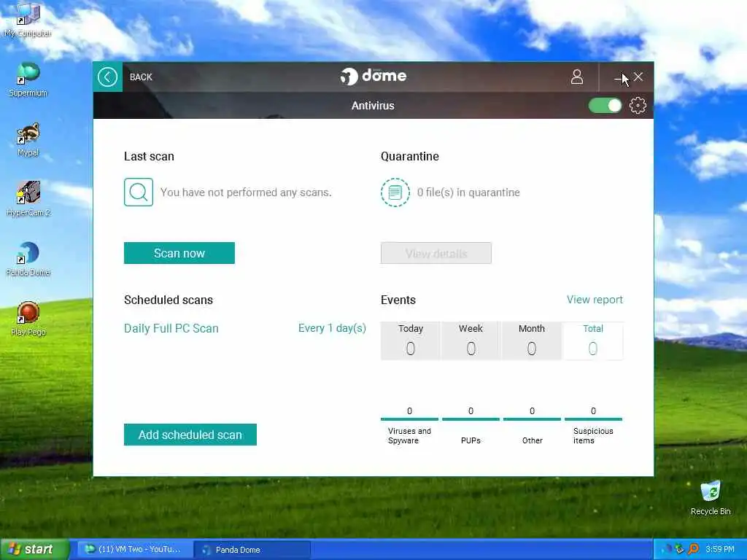Click the Suspicious items bar
The height and width of the screenshot is (560, 747).
click(x=594, y=419)
